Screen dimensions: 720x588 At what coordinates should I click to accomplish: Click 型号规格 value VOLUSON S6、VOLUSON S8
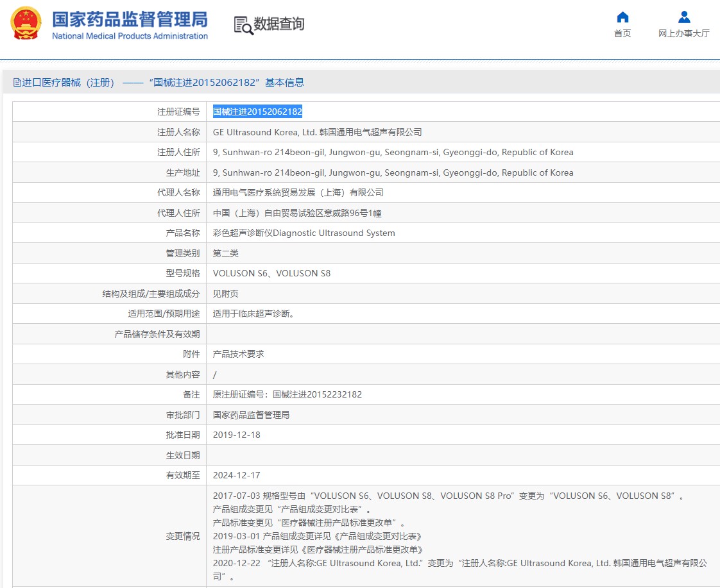(x=271, y=273)
